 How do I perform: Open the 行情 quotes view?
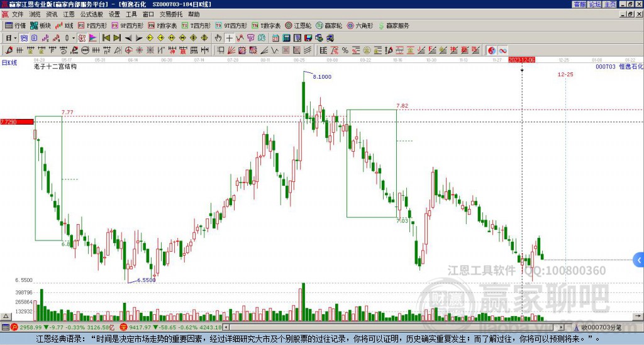point(15,25)
